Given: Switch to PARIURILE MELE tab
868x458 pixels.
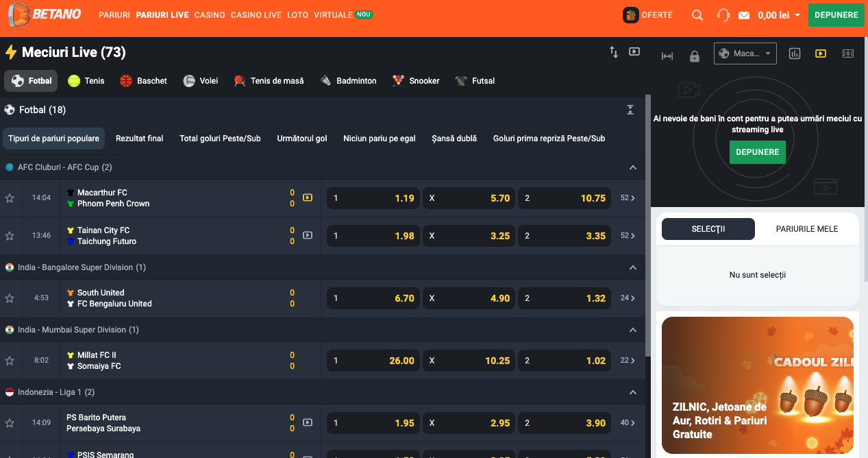Looking at the screenshot, I should pyautogui.click(x=807, y=229).
